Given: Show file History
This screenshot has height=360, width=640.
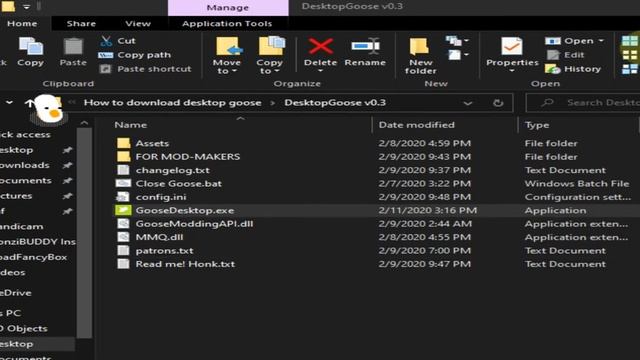Looking at the screenshot, I should [573, 69].
